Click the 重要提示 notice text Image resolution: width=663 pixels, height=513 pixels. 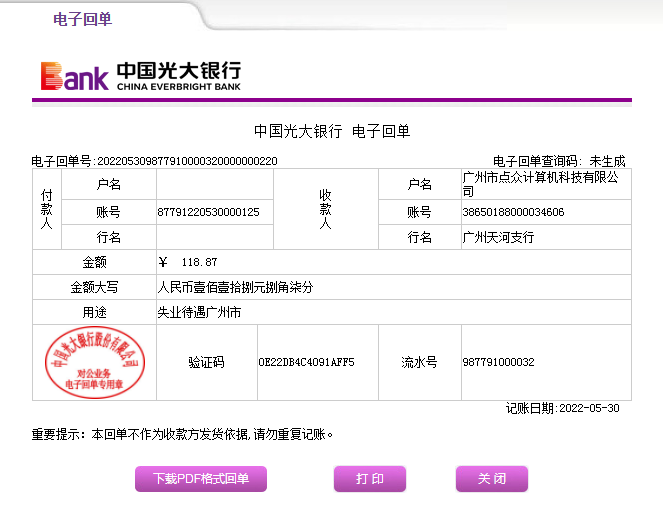click(x=182, y=434)
